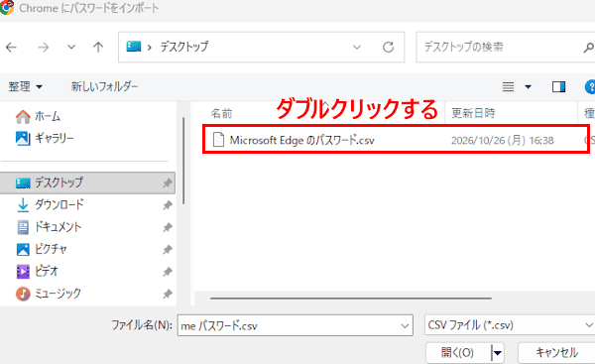
Task: Click the navigation pane vertical scrollbar
Action: 183,161
